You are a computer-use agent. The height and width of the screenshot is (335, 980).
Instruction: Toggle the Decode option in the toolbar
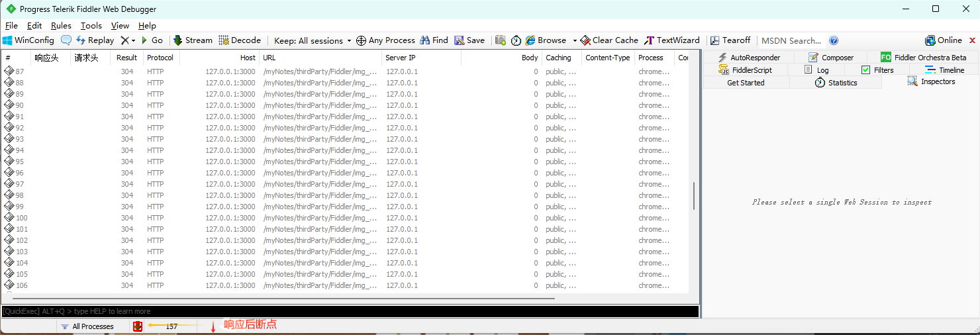pyautogui.click(x=240, y=40)
